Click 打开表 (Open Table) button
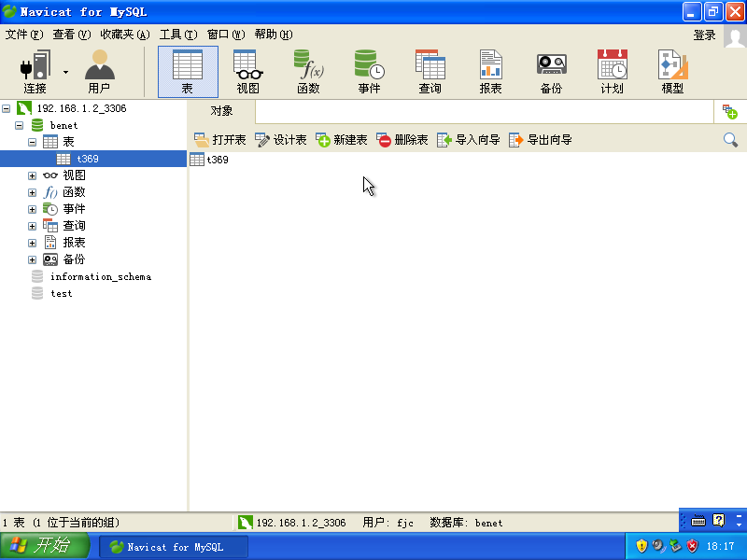Screen dimensions: 747x560 click(x=220, y=139)
